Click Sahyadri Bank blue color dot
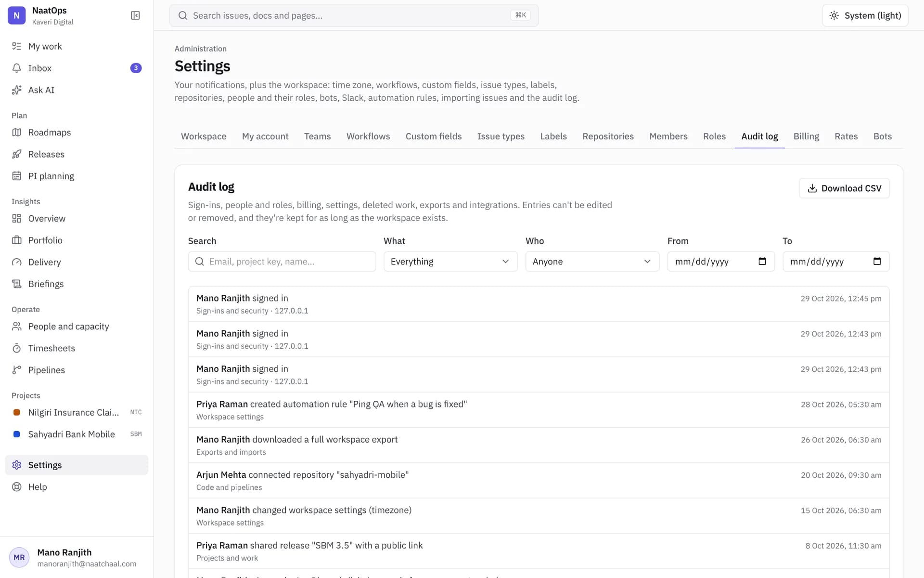Screen dimensions: 924x578 point(17,434)
